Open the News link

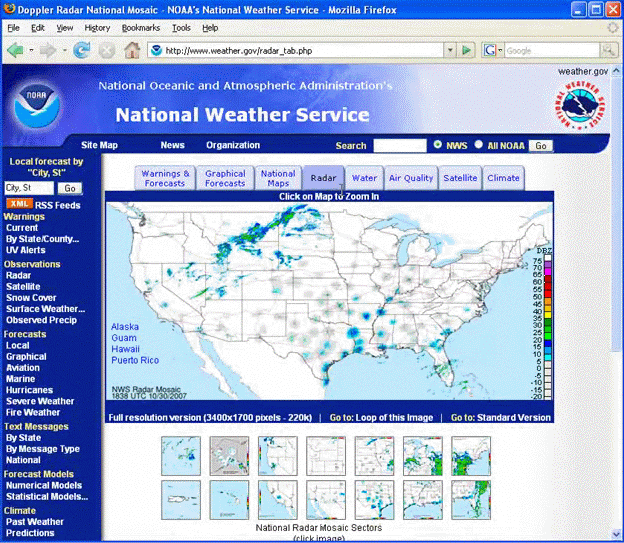coord(172,145)
